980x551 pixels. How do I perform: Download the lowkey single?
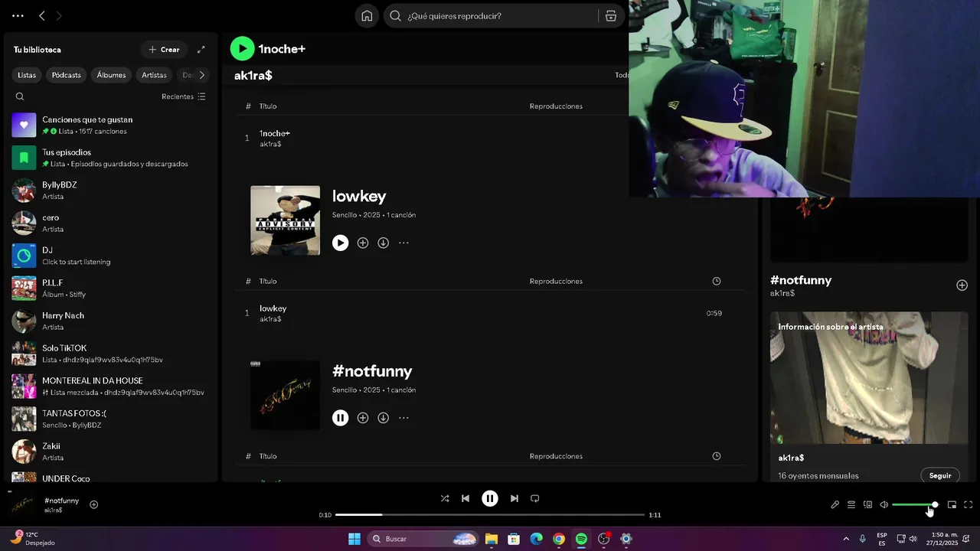[x=384, y=243]
